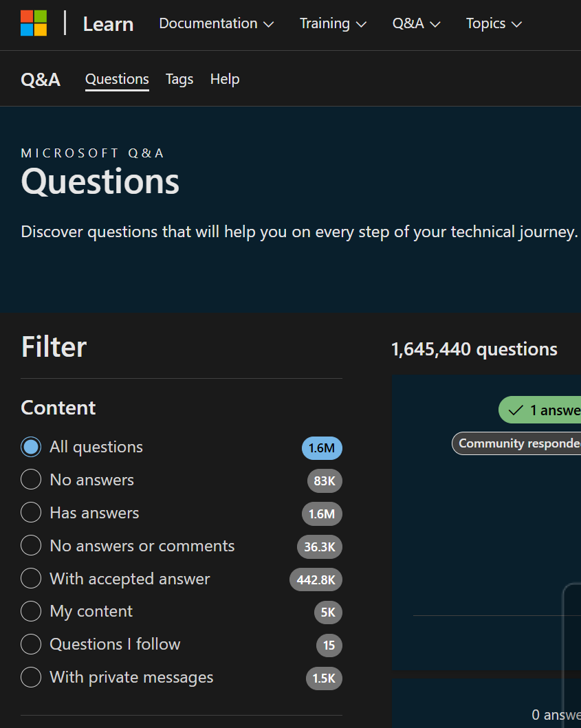Click the Q&A section title link
This screenshot has width=581, height=728.
[x=41, y=79]
